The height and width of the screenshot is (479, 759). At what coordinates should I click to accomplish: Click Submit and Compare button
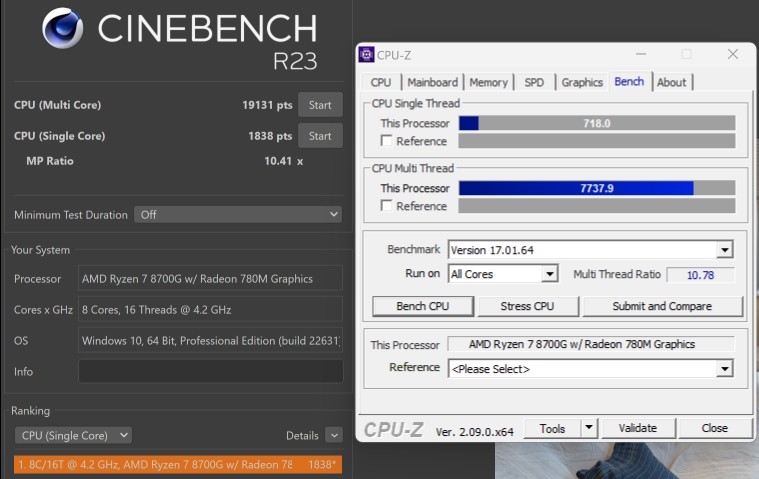point(662,306)
